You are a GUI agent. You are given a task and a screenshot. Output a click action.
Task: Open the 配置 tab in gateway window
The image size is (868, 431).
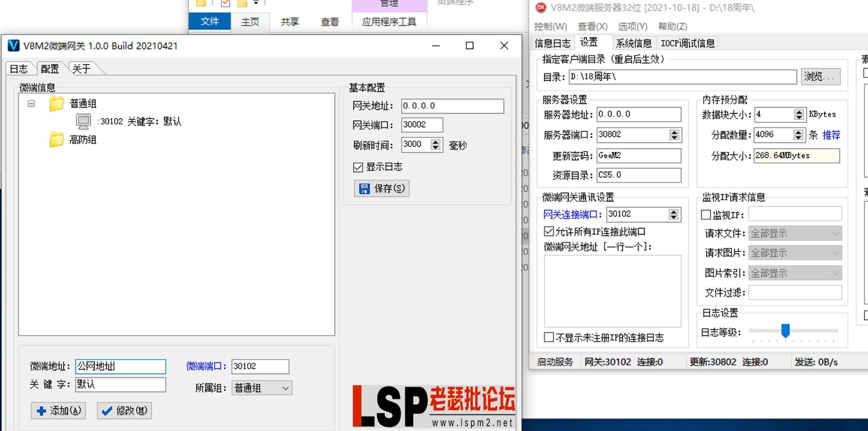(x=50, y=69)
